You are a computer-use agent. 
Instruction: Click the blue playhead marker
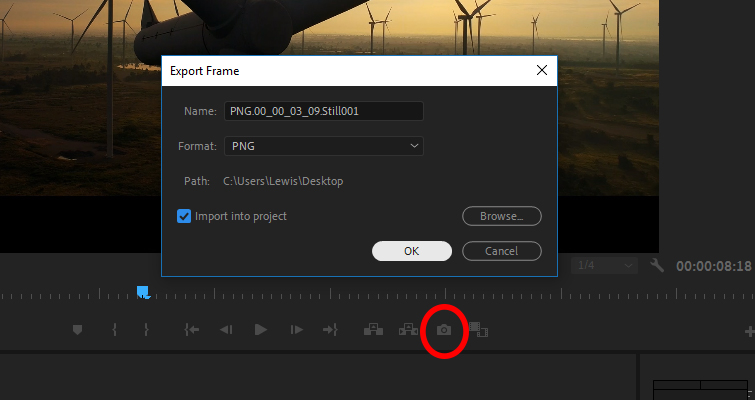tap(143, 292)
